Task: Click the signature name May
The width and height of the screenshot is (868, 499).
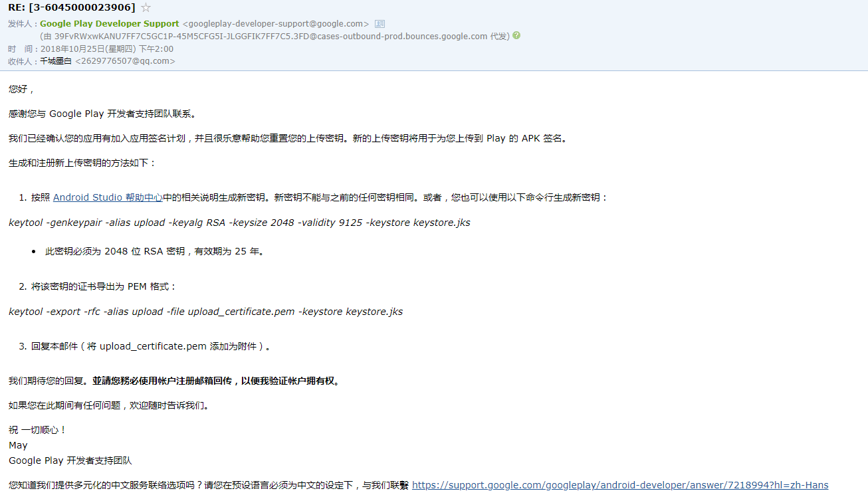Action: (18, 445)
